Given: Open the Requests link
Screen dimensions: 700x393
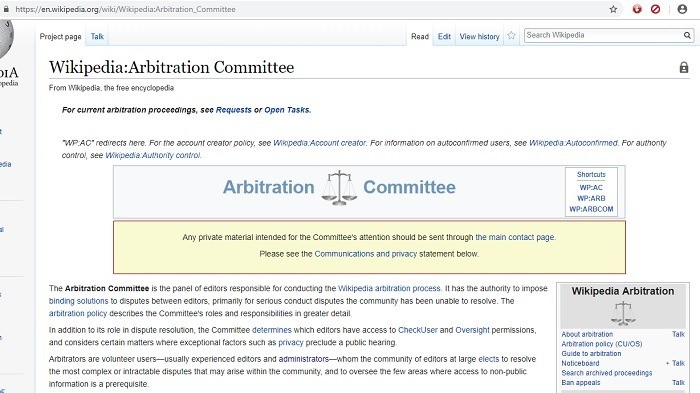Looking at the screenshot, I should pyautogui.click(x=233, y=110).
